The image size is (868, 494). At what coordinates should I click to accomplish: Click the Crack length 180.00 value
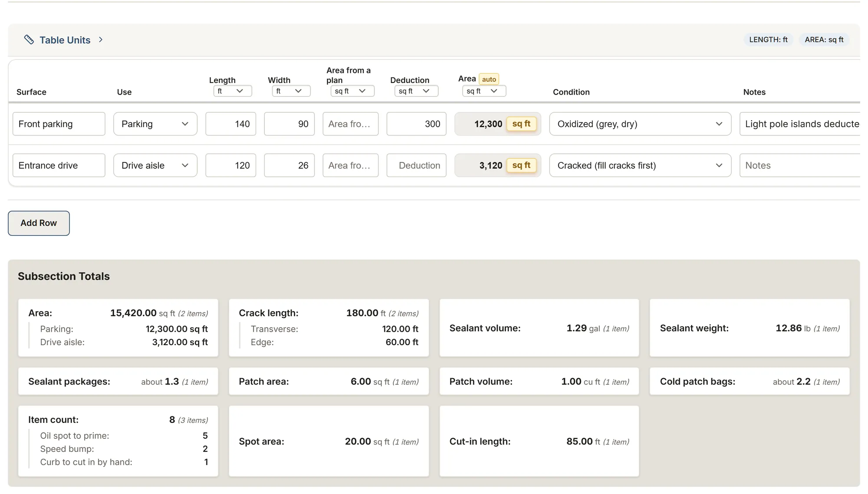(362, 313)
